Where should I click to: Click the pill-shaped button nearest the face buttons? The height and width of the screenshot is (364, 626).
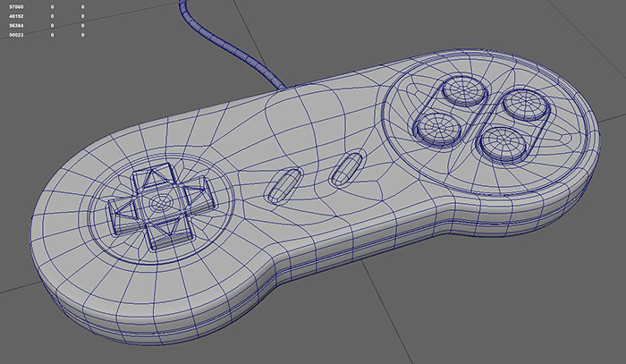click(346, 166)
